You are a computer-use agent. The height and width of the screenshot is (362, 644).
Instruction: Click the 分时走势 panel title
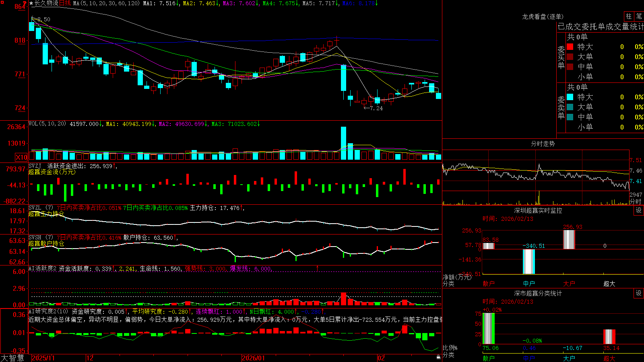[x=543, y=144]
